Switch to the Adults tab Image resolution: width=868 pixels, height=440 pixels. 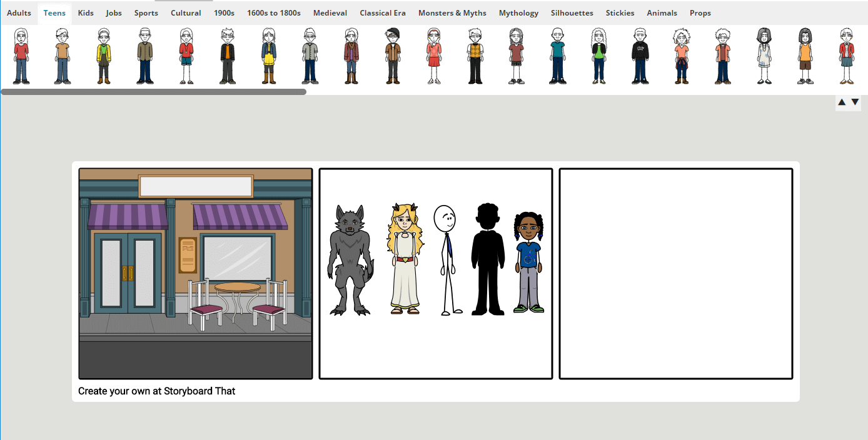point(19,13)
